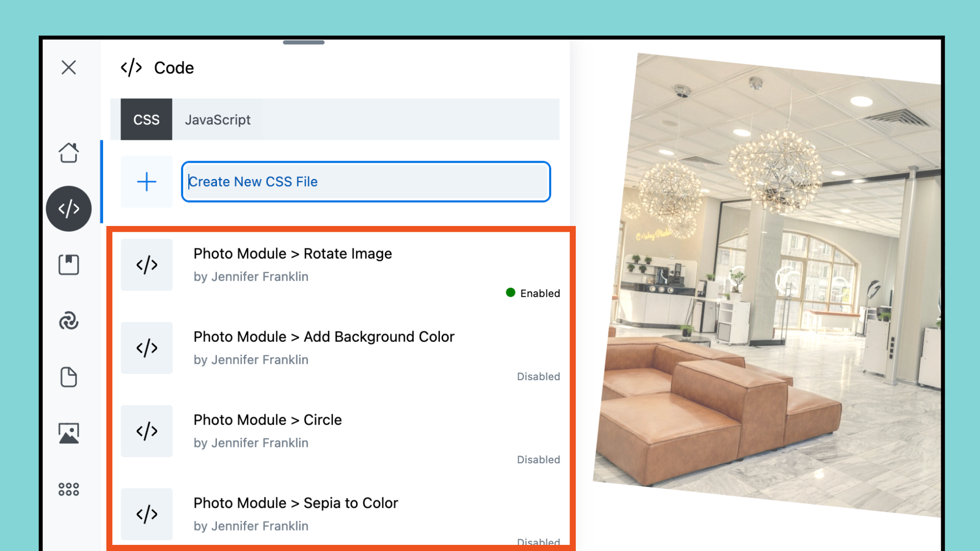Click the blue plus add-file icon
The image size is (980, 551).
(x=146, y=182)
